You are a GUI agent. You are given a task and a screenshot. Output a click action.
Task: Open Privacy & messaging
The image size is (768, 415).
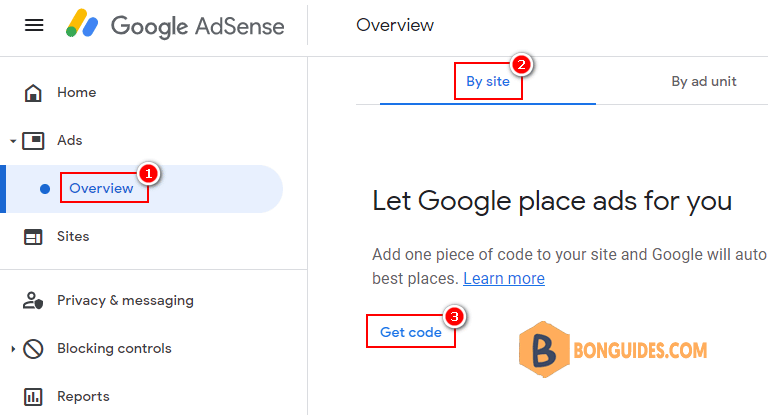click(x=125, y=300)
